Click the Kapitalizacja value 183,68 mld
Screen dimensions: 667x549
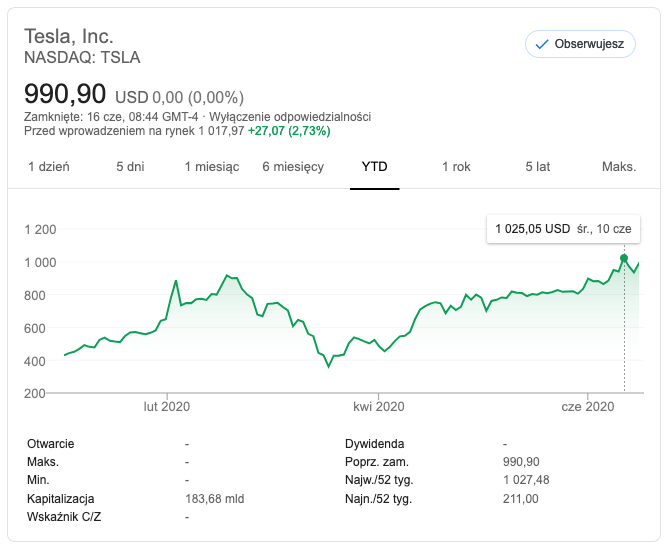click(215, 498)
